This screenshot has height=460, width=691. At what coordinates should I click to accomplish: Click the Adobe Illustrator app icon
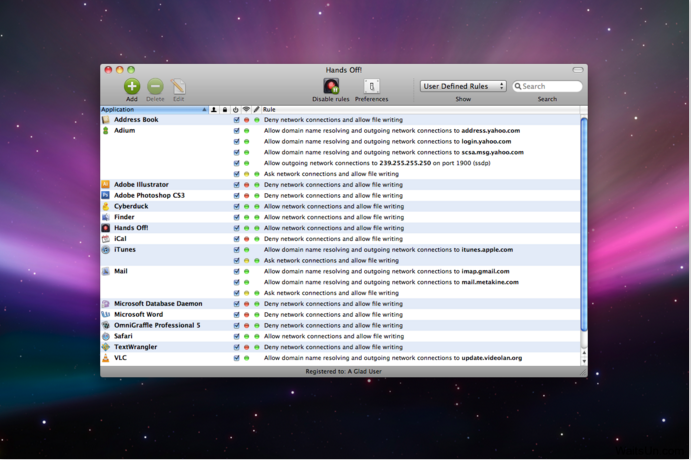(106, 185)
